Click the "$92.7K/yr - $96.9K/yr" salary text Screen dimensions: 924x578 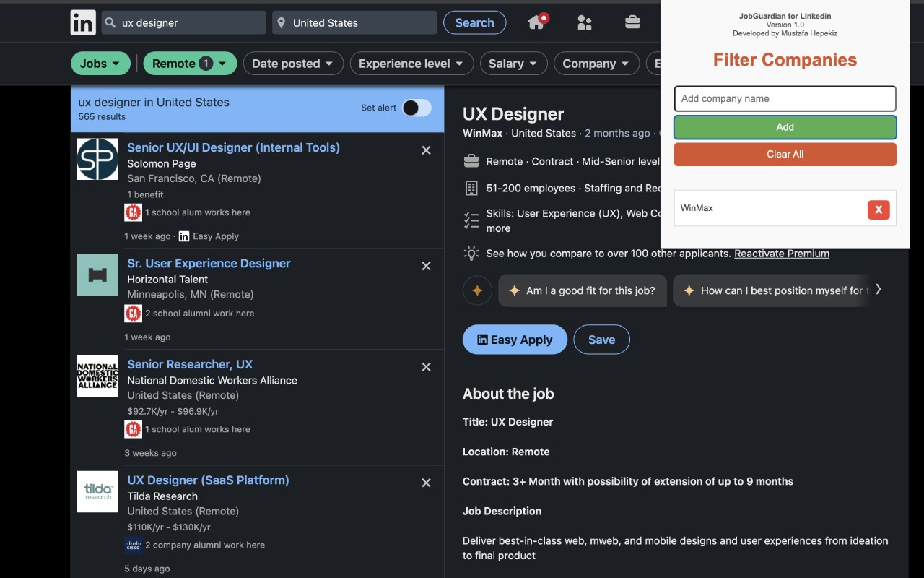[x=173, y=411]
